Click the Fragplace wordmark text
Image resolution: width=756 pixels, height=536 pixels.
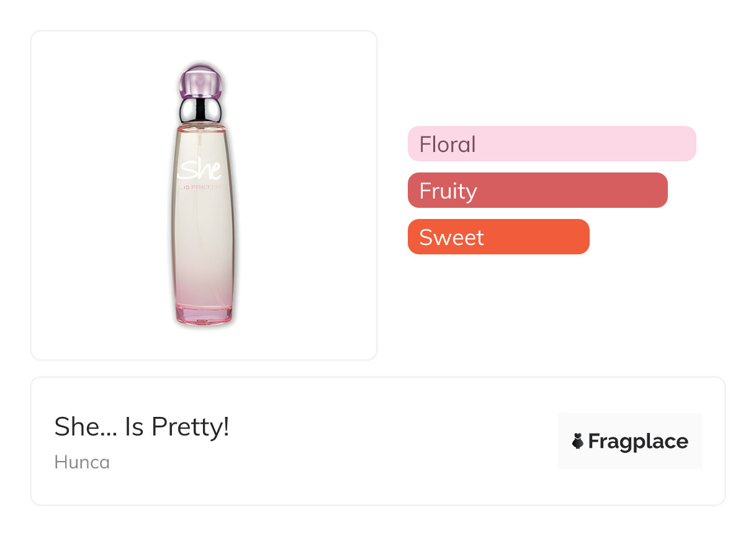[638, 442]
